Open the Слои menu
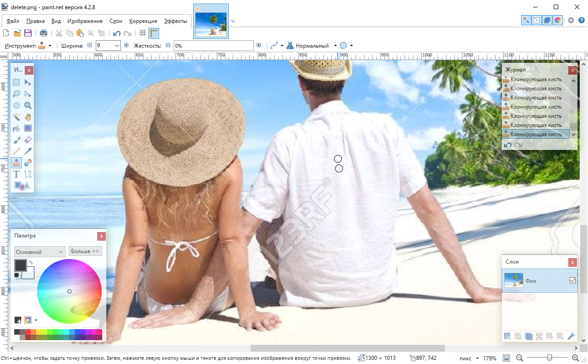 pos(116,21)
